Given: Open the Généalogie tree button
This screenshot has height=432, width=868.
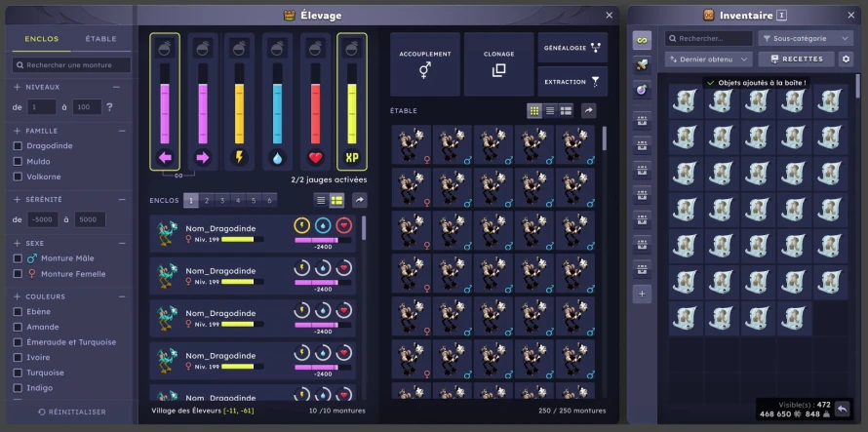Looking at the screenshot, I should 572,48.
